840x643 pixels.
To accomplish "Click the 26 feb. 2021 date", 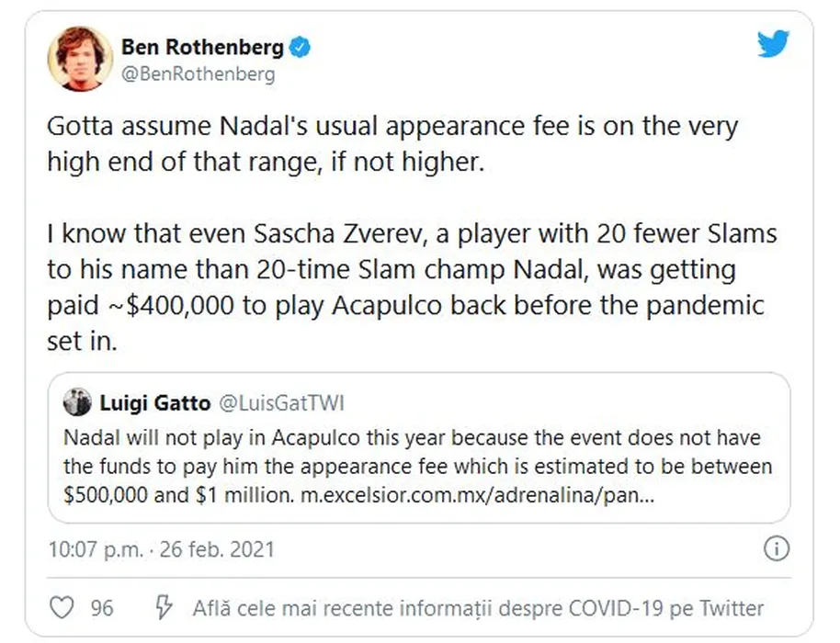I will 217,550.
